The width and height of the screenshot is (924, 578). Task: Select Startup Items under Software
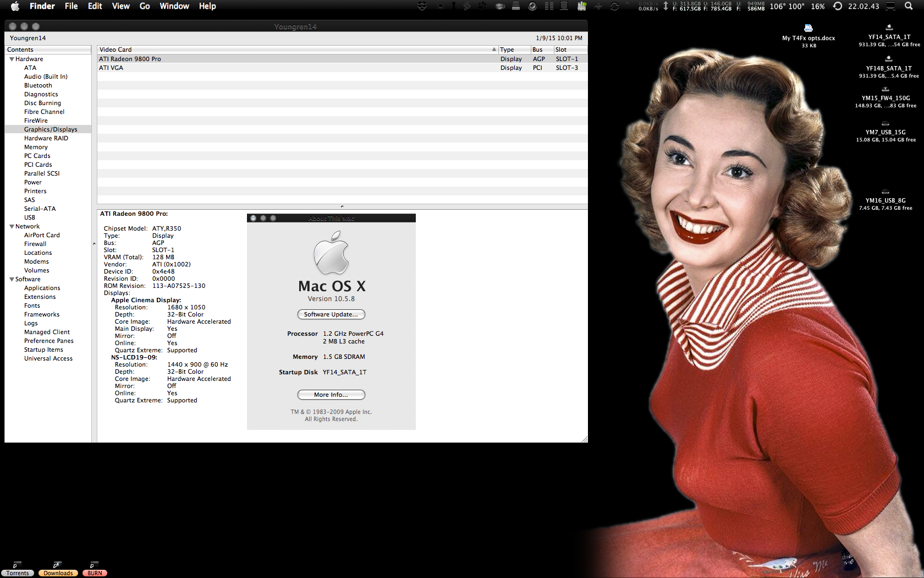43,350
